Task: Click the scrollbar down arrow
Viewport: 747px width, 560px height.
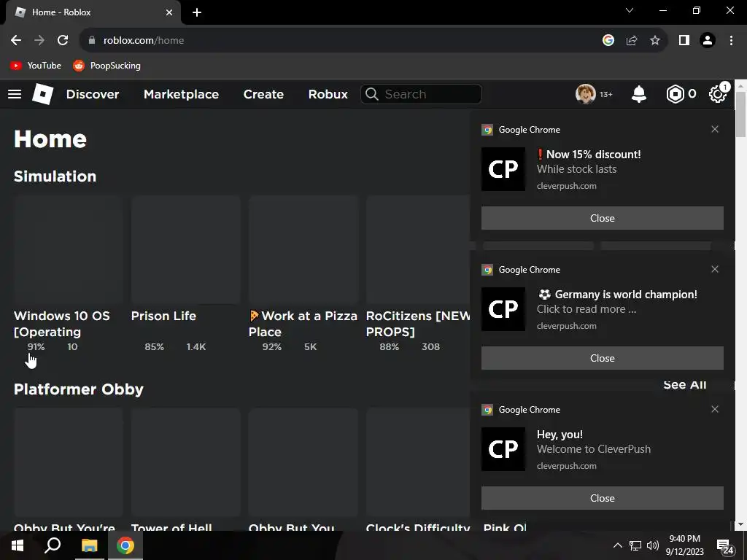Action: tap(740, 525)
